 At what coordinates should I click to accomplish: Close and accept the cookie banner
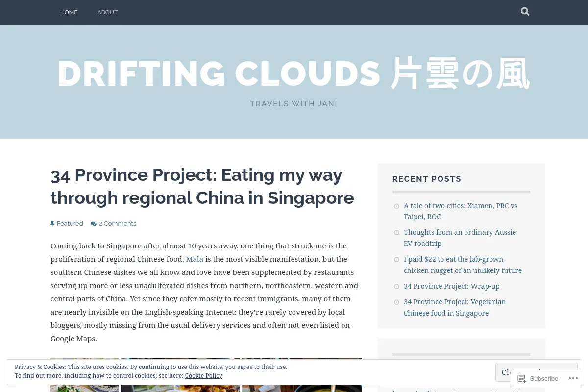[x=536, y=372]
